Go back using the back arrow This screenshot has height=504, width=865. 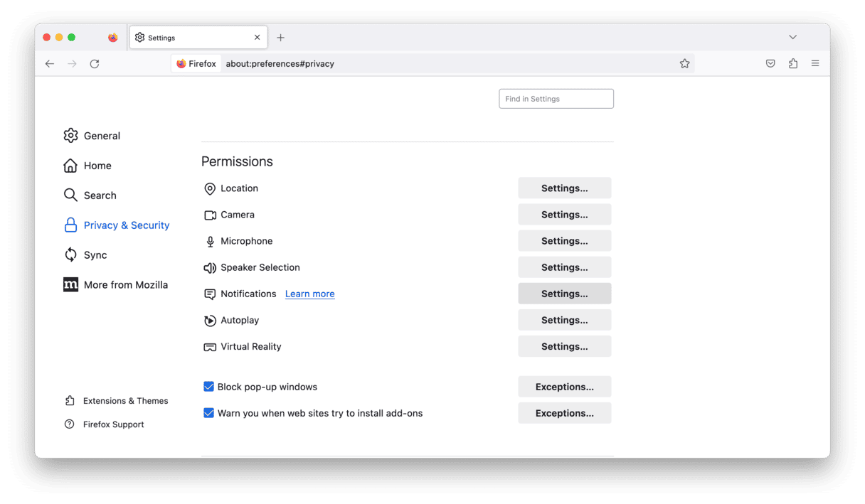[50, 64]
